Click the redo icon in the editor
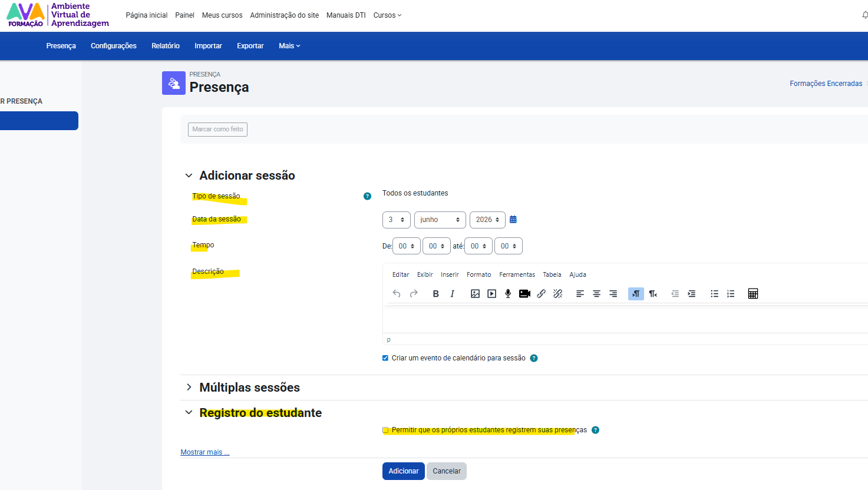This screenshot has width=868, height=490. point(414,293)
